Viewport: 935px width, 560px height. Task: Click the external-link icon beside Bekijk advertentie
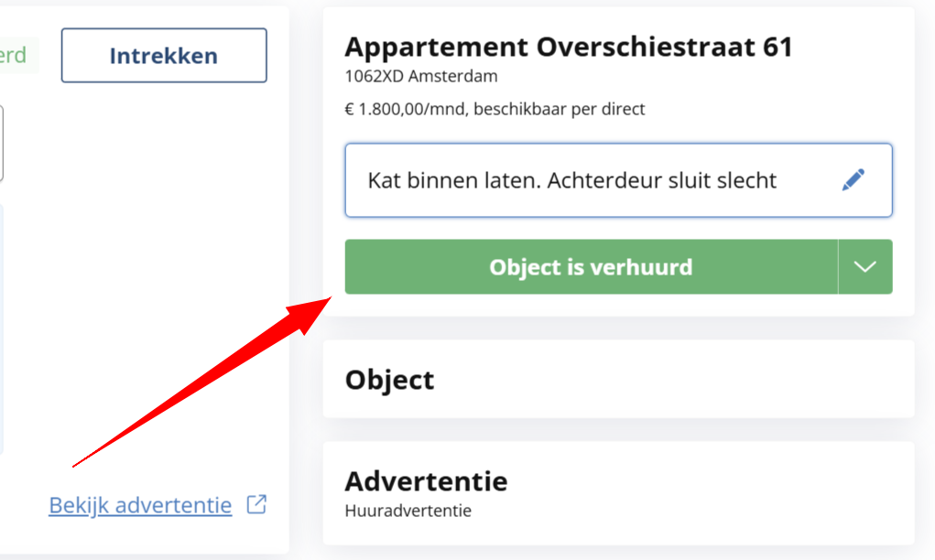257,504
